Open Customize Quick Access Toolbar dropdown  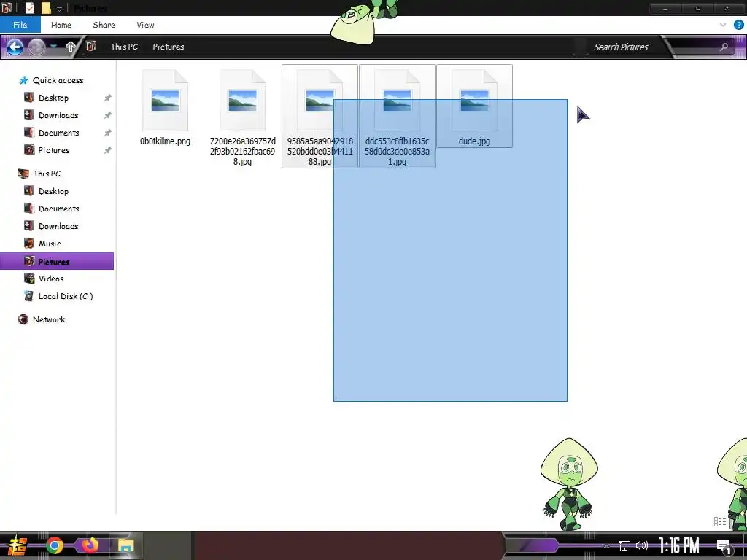pyautogui.click(x=60, y=9)
